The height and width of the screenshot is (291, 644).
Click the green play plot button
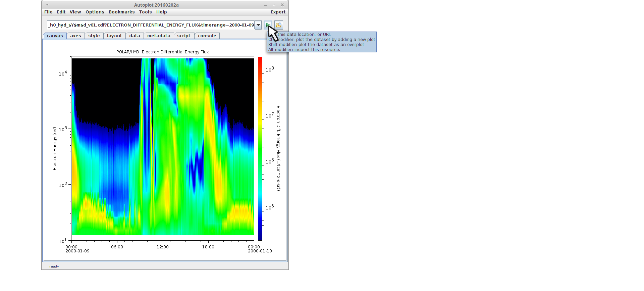coord(268,25)
